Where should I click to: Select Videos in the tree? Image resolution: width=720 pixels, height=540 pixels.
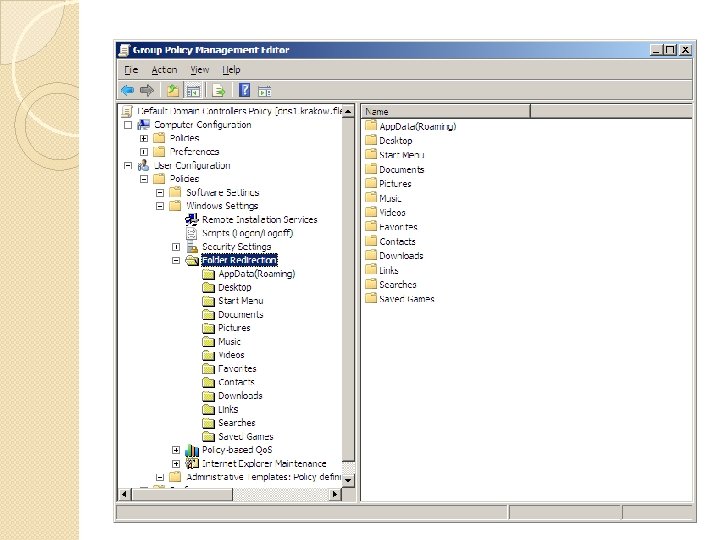click(231, 355)
